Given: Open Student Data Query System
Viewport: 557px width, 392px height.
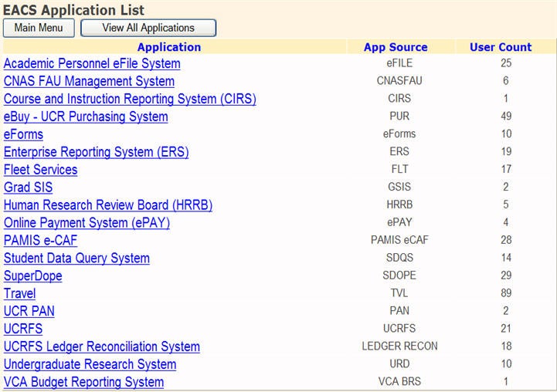Looking at the screenshot, I should click(x=76, y=259).
